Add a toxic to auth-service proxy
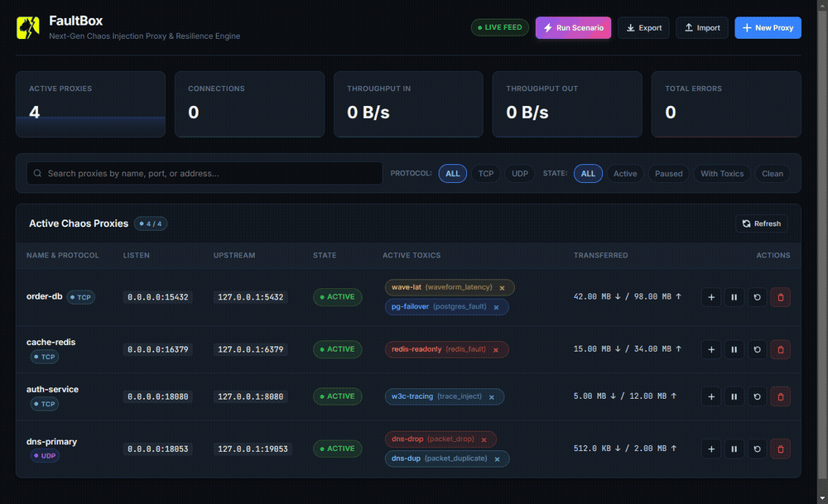828x504 pixels. point(711,396)
